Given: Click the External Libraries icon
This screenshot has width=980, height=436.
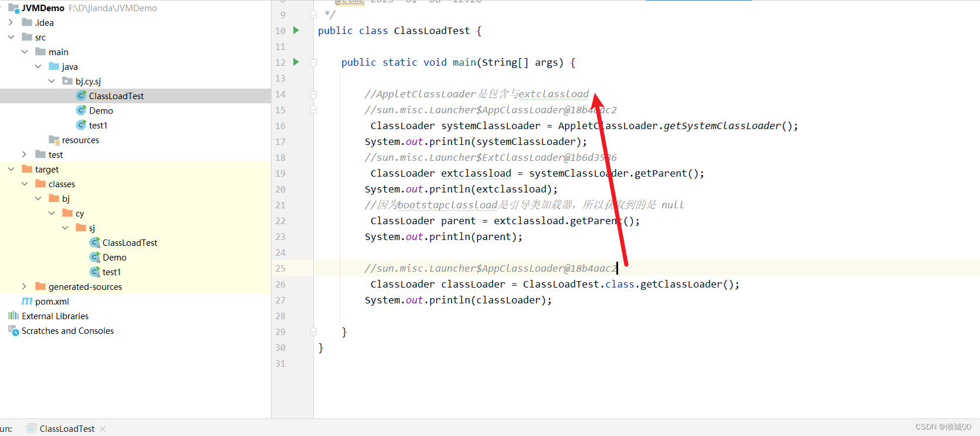Looking at the screenshot, I should pos(13,316).
